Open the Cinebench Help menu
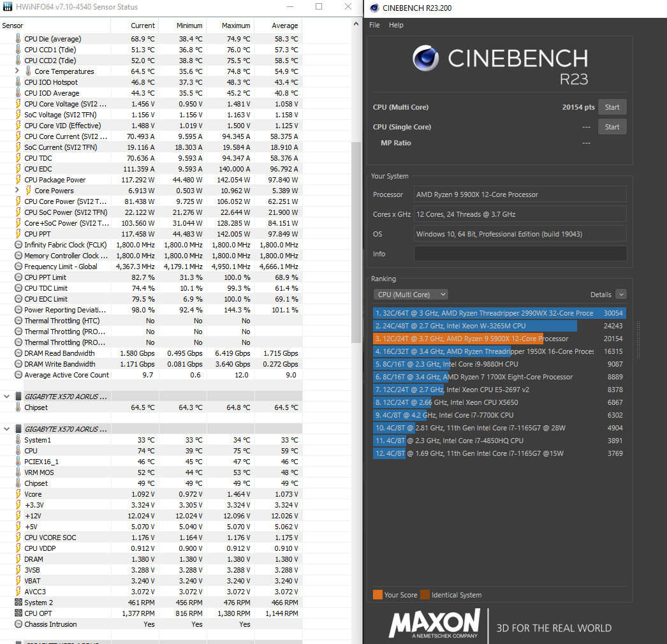 pyautogui.click(x=396, y=25)
